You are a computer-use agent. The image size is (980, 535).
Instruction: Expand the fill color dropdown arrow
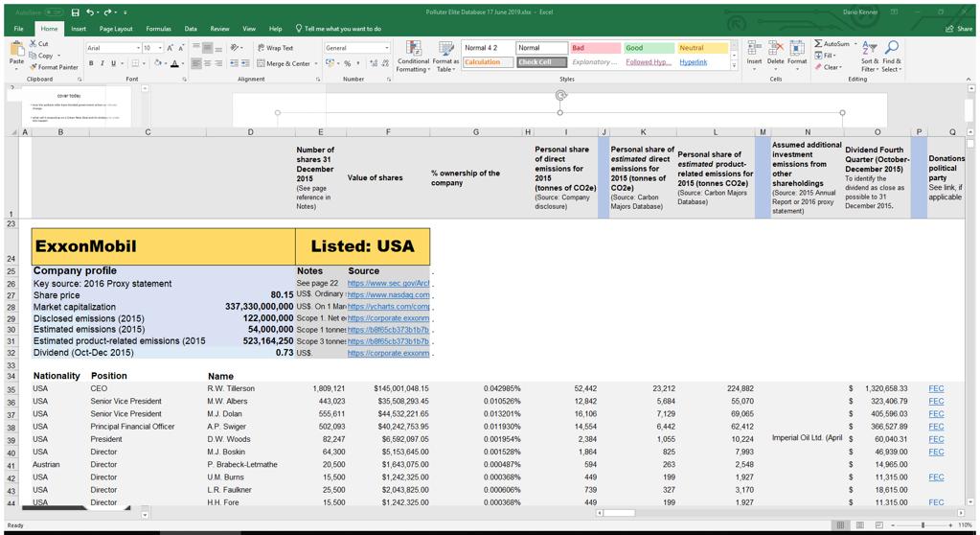[x=167, y=64]
